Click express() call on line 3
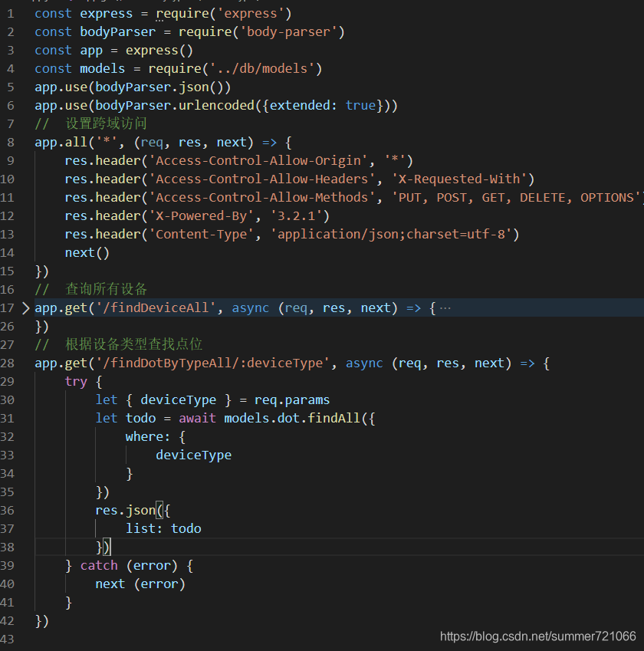The width and height of the screenshot is (644, 651). [159, 51]
